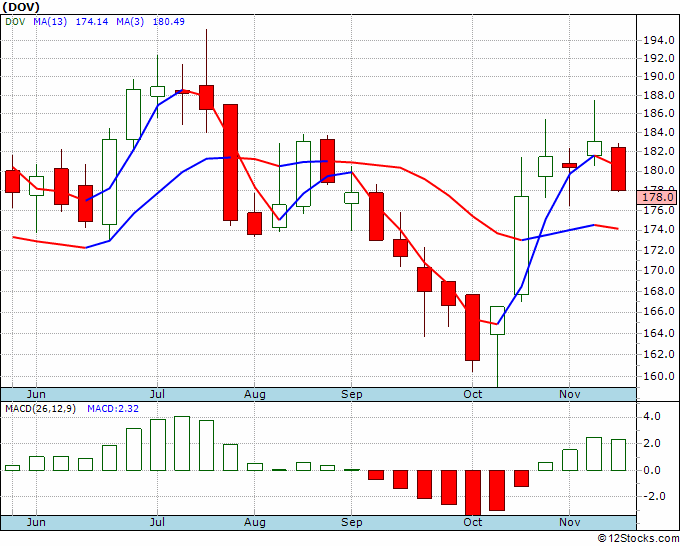This screenshot has width=680, height=546.
Task: Select Oct on the MACD panel time axis
Action: pyautogui.click(x=472, y=522)
